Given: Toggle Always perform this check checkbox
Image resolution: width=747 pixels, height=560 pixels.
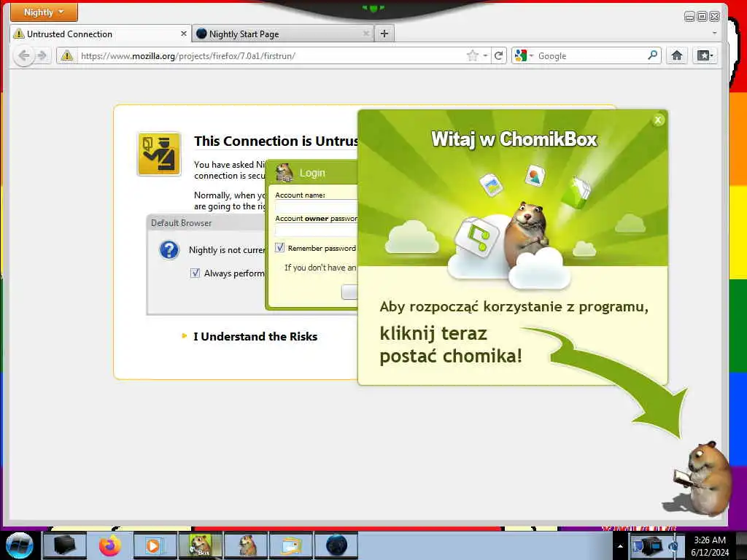Looking at the screenshot, I should tap(195, 273).
